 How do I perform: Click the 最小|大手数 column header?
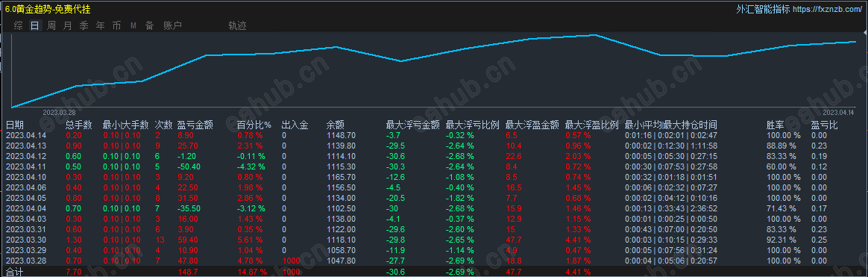(x=126, y=125)
